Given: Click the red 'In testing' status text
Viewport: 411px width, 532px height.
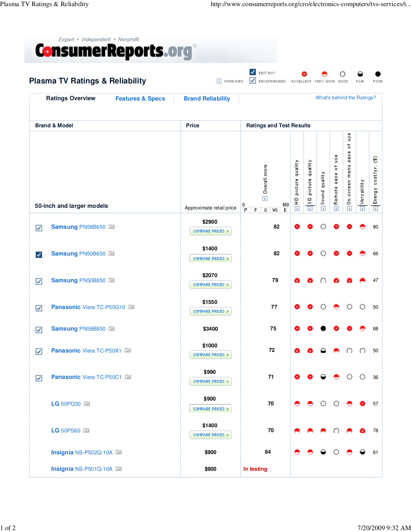Looking at the screenshot, I should pos(255,469).
